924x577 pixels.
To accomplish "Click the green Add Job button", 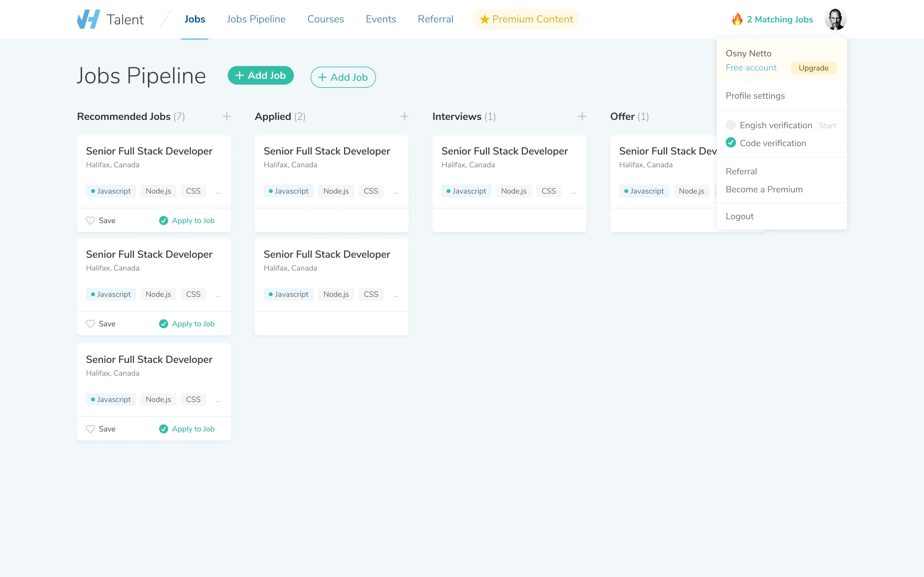I will coord(261,75).
